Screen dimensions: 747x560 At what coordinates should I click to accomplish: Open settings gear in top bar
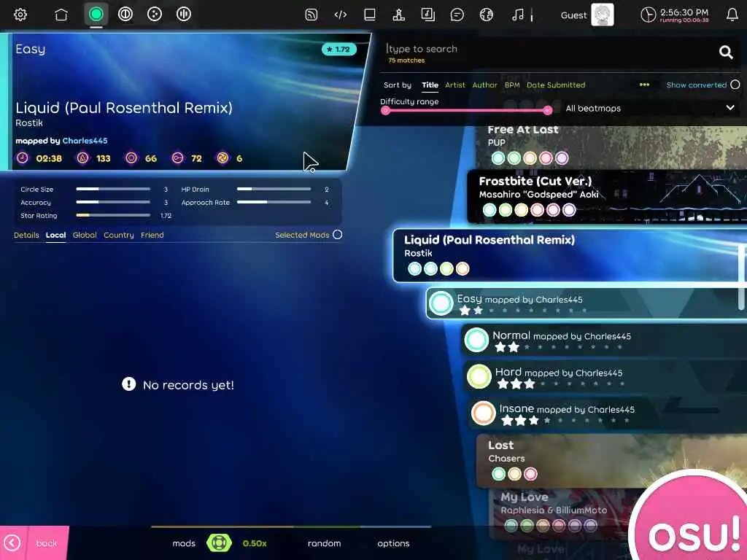20,15
